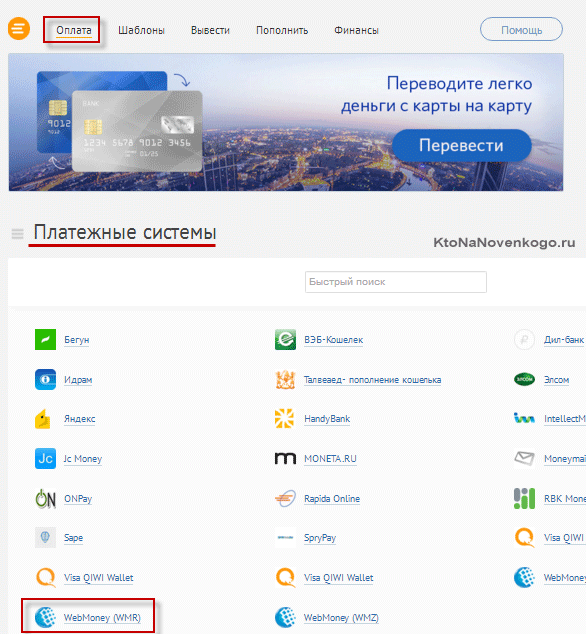Open the Rapida Online link
The image size is (586, 634).
tap(332, 499)
